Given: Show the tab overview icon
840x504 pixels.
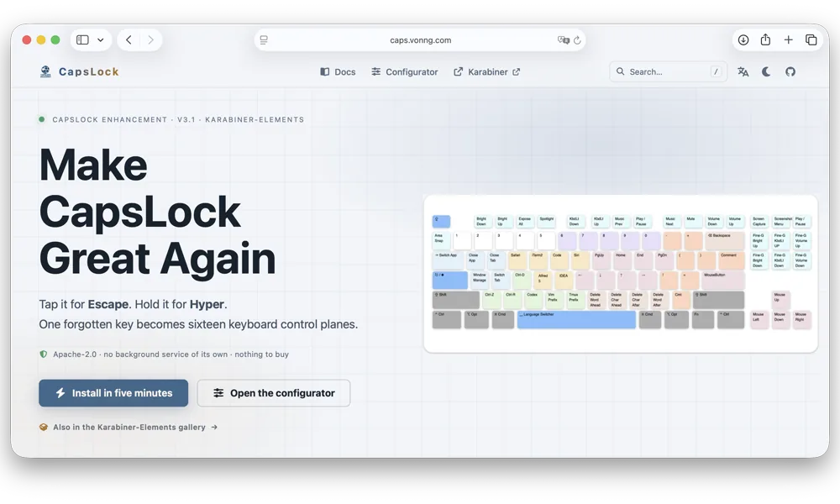Looking at the screenshot, I should 811,39.
